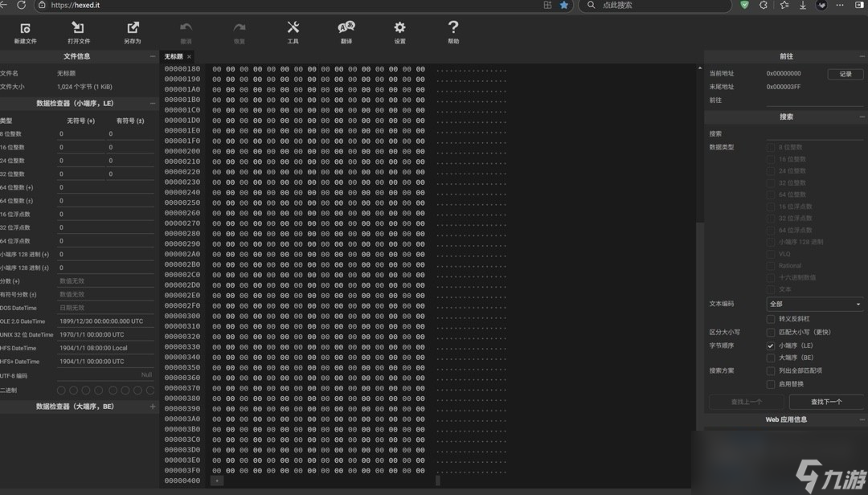Expand the 数据检查器 (大端序, BE) panel
Screen dimensions: 868x495
tap(153, 407)
